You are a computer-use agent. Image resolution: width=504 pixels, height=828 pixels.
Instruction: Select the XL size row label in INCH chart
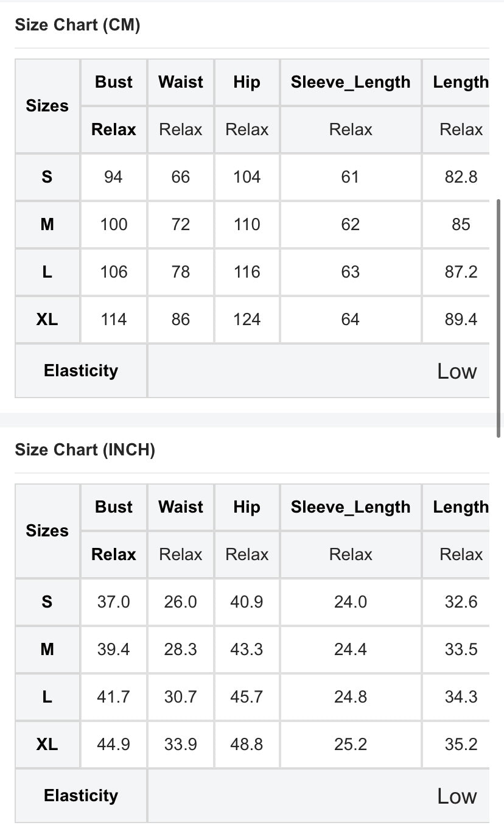pyautogui.click(x=47, y=745)
